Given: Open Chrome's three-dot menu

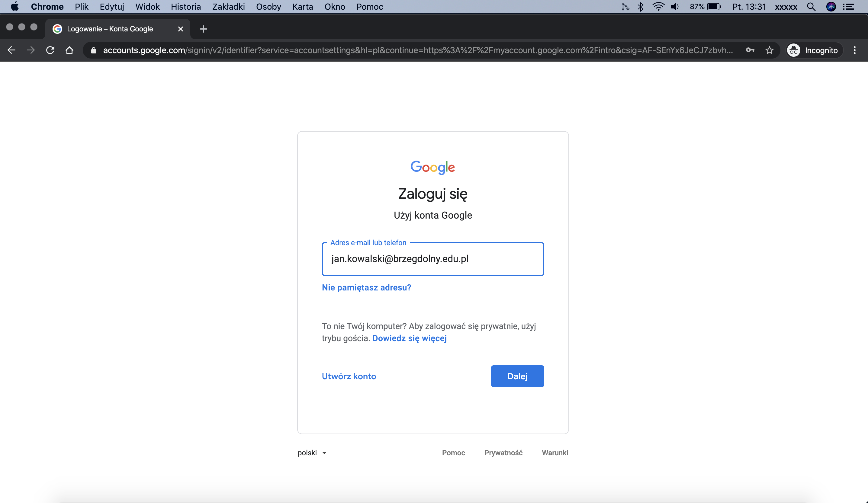Looking at the screenshot, I should tap(855, 50).
